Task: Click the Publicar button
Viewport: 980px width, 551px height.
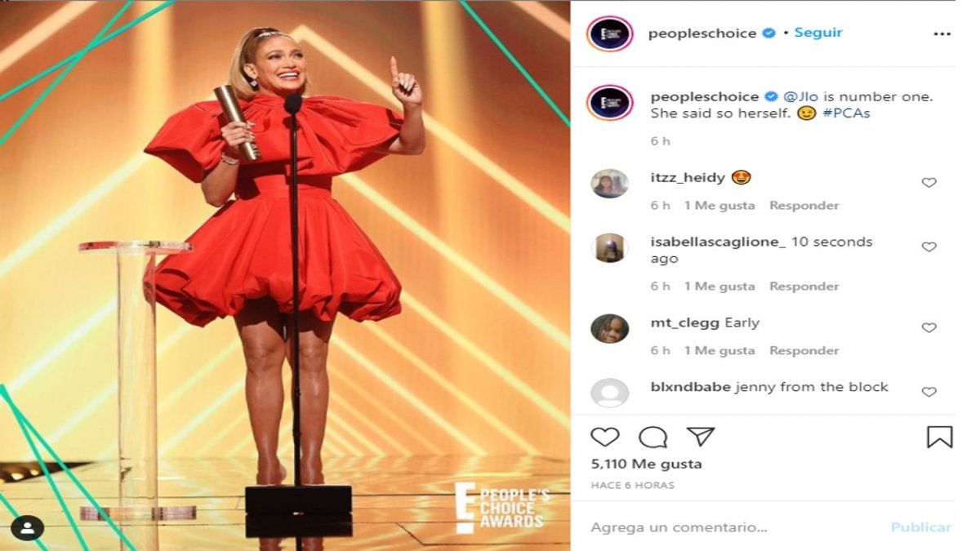Action: 921,527
